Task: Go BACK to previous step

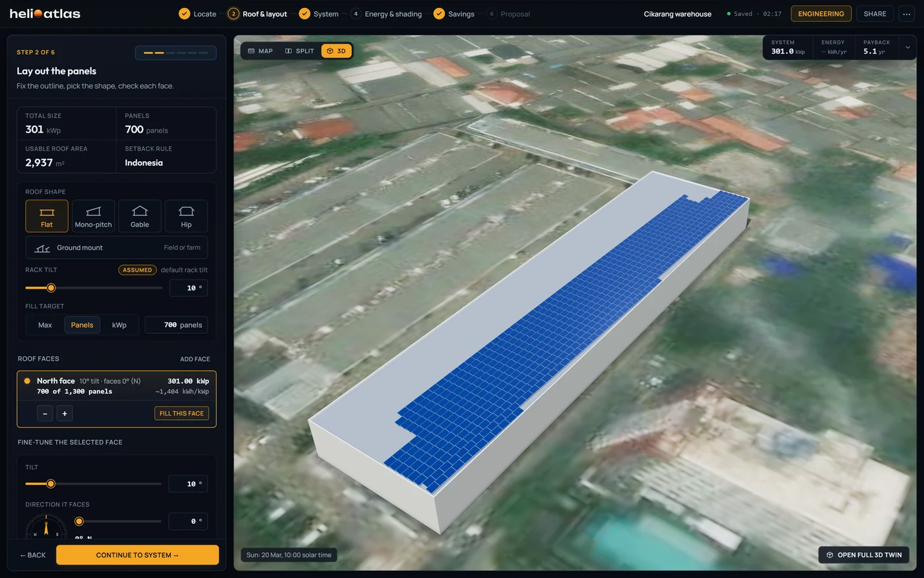Action: 33,555
